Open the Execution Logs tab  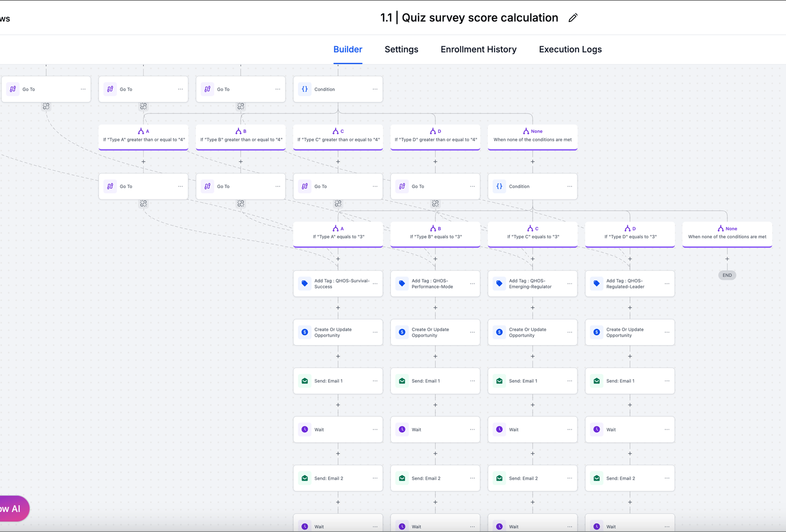[570, 49]
